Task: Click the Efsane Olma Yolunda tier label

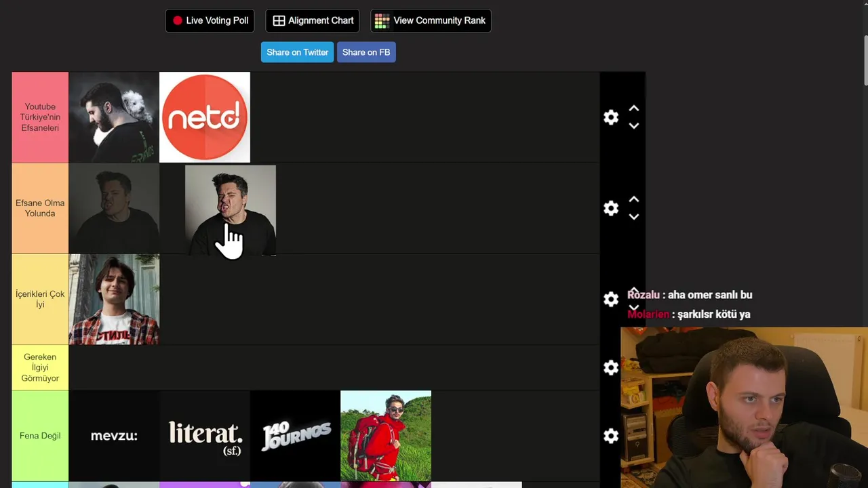Action: [x=40, y=208]
